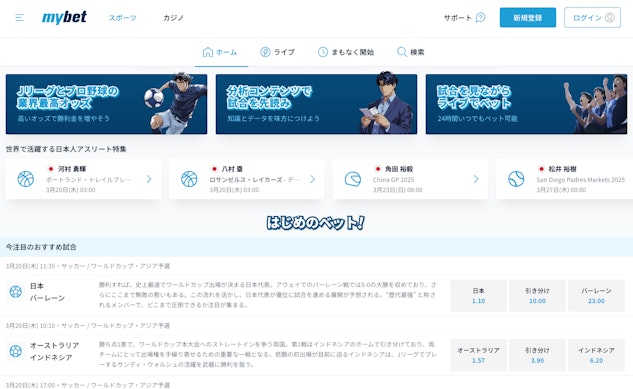Expand the 河村 勇輝 card chevron
Viewport: 633px width, 389px height.
pos(149,179)
